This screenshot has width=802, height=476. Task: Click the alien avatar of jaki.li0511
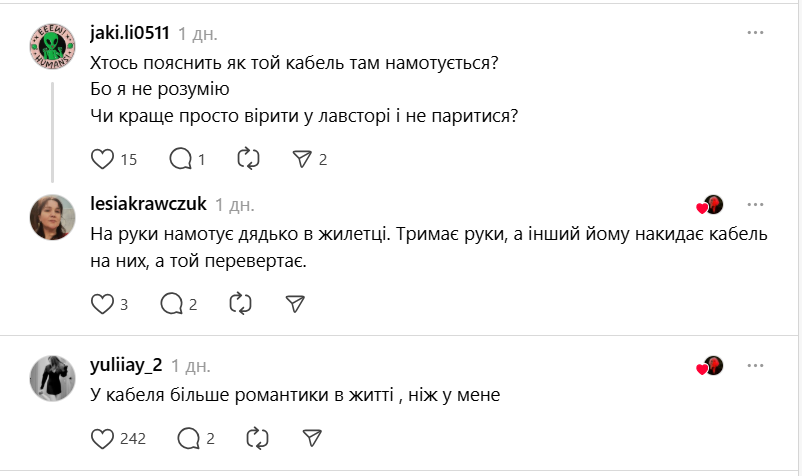52,46
